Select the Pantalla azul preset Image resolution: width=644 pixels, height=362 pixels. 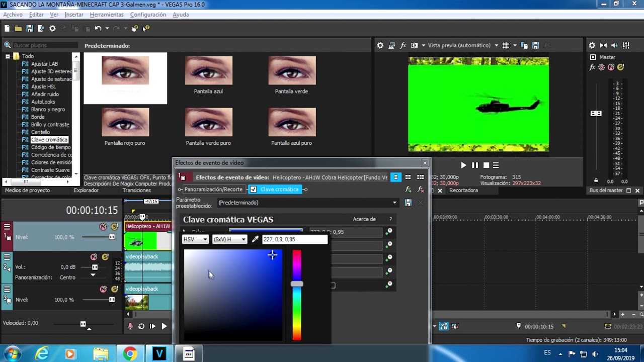pyautogui.click(x=208, y=75)
